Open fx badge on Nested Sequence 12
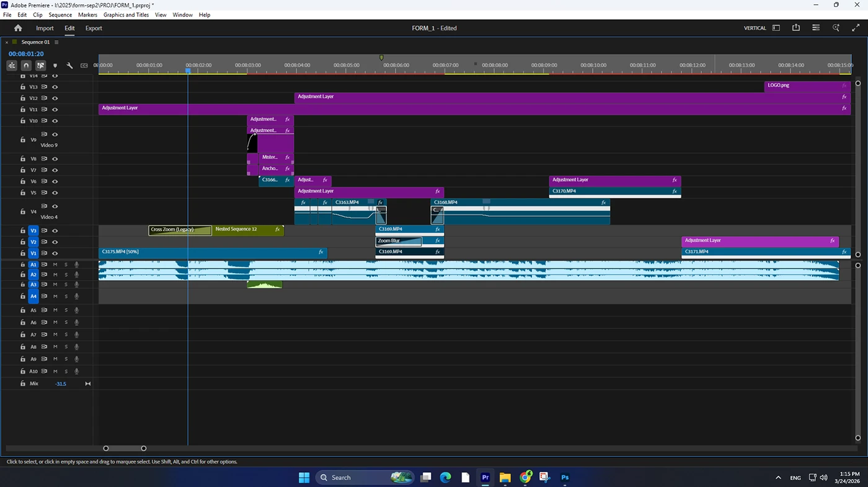The image size is (868, 487). pyautogui.click(x=278, y=230)
